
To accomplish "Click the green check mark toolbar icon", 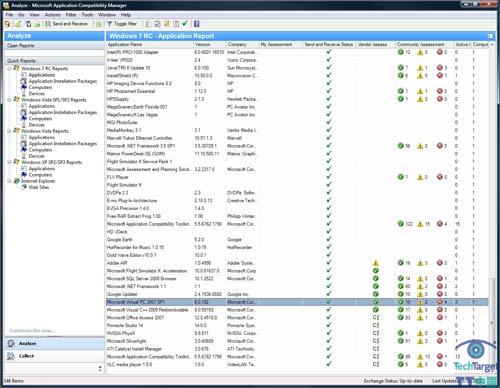I will click(x=185, y=24).
